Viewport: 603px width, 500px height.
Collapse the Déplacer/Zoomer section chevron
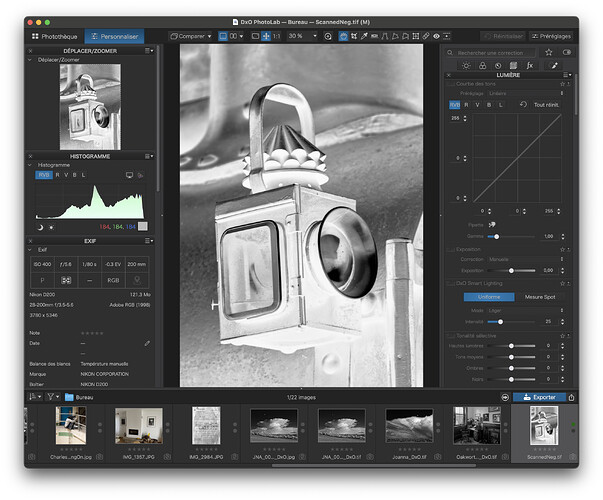pyautogui.click(x=30, y=60)
